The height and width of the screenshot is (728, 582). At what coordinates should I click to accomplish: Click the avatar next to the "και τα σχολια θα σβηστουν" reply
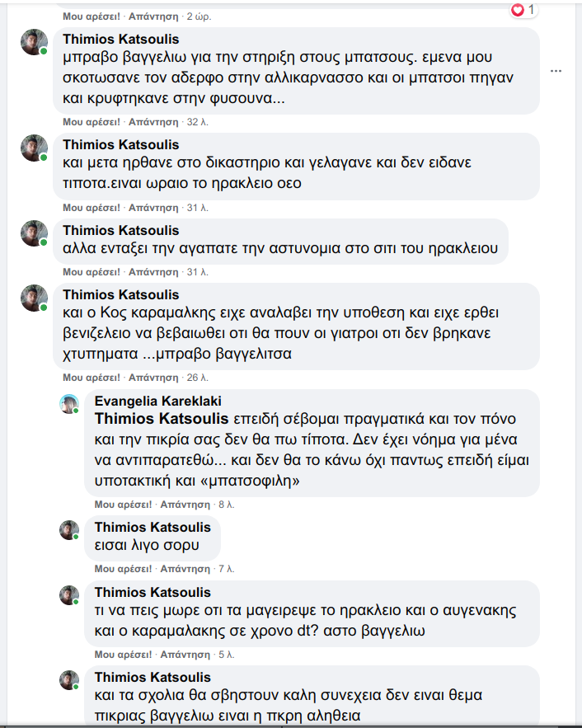69,680
